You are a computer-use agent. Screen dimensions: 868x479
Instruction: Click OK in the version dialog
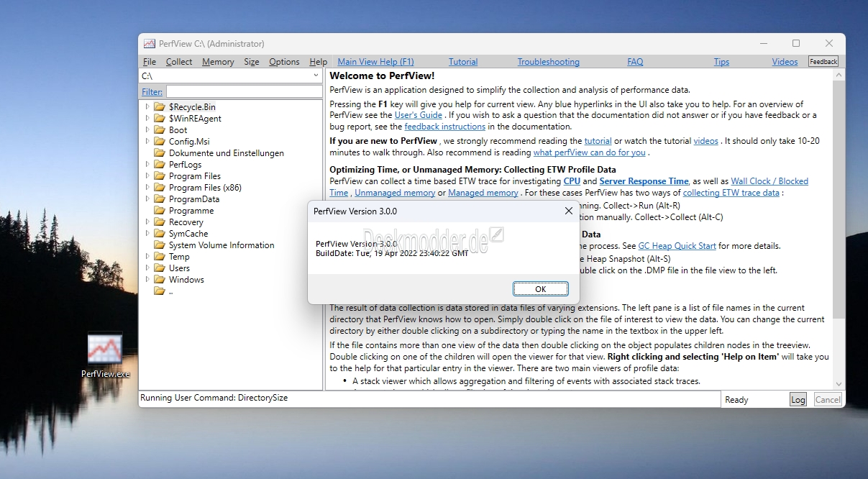pyautogui.click(x=541, y=289)
